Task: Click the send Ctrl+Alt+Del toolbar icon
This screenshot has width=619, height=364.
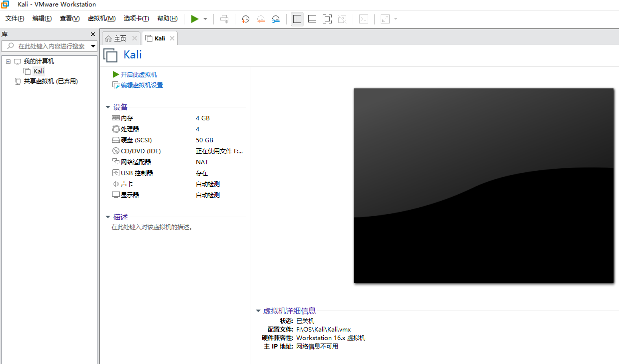Action: tap(224, 19)
